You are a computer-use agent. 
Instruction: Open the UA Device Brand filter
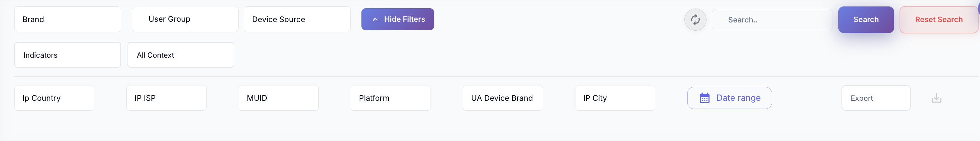(x=503, y=98)
